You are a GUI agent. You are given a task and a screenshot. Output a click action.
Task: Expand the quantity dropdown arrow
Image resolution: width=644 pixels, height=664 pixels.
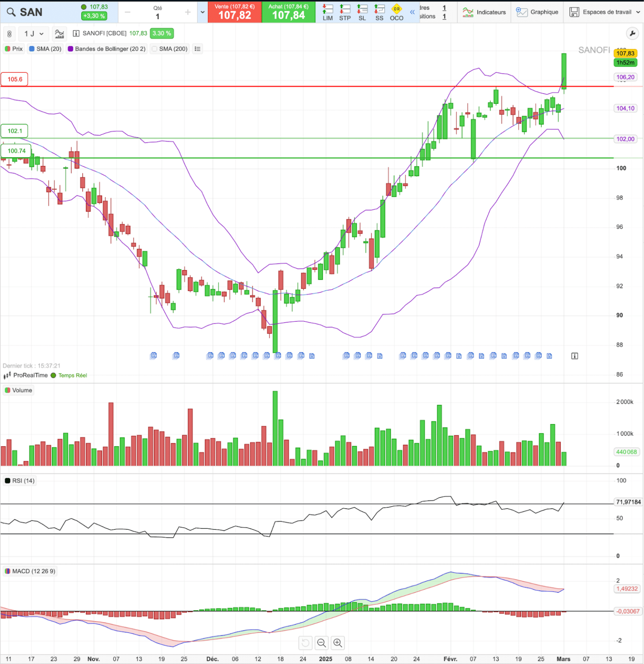click(202, 12)
